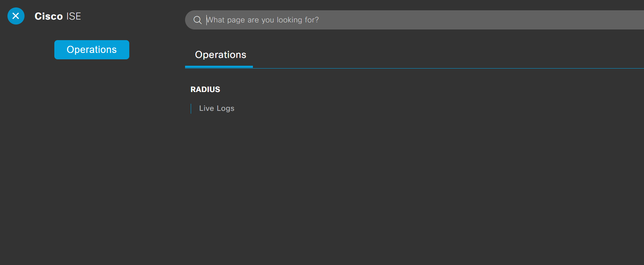The width and height of the screenshot is (644, 265).
Task: Select the highlighted Operations menu category
Action: click(92, 50)
